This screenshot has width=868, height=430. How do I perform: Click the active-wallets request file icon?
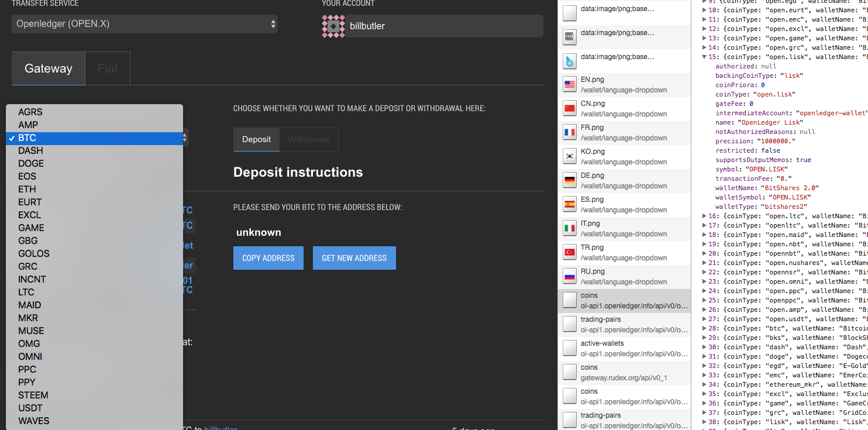(570, 349)
